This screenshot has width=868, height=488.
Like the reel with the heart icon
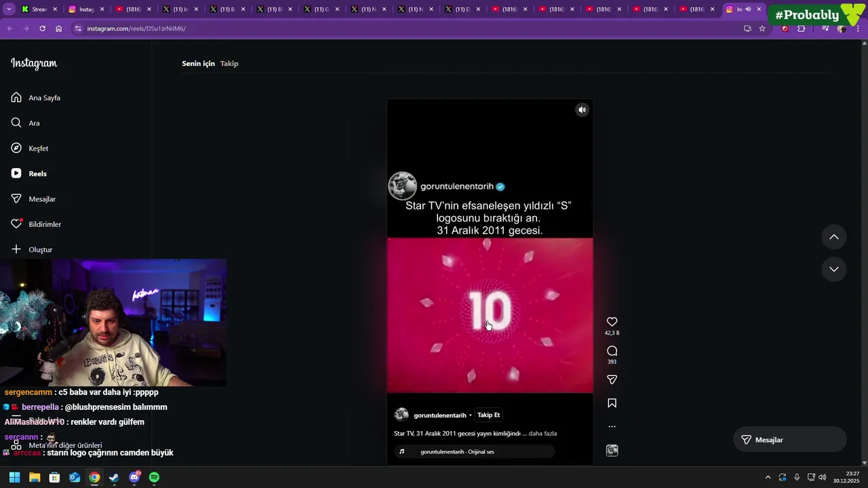[612, 322]
